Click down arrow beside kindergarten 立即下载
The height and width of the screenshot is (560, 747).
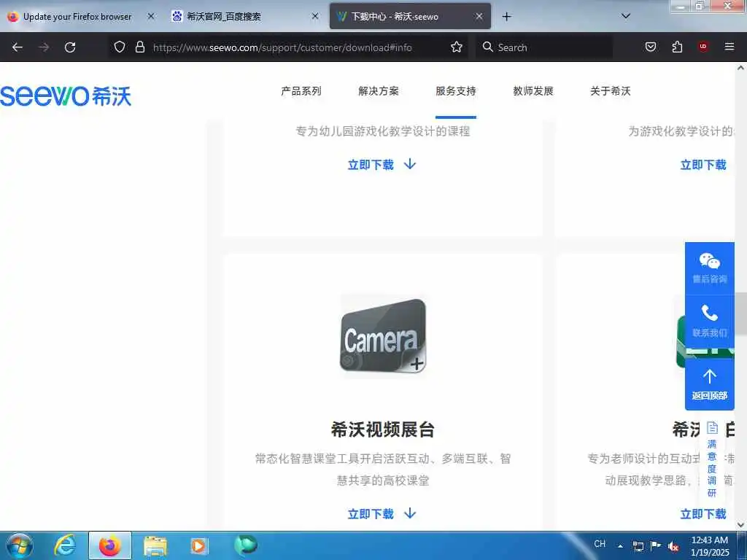point(410,164)
